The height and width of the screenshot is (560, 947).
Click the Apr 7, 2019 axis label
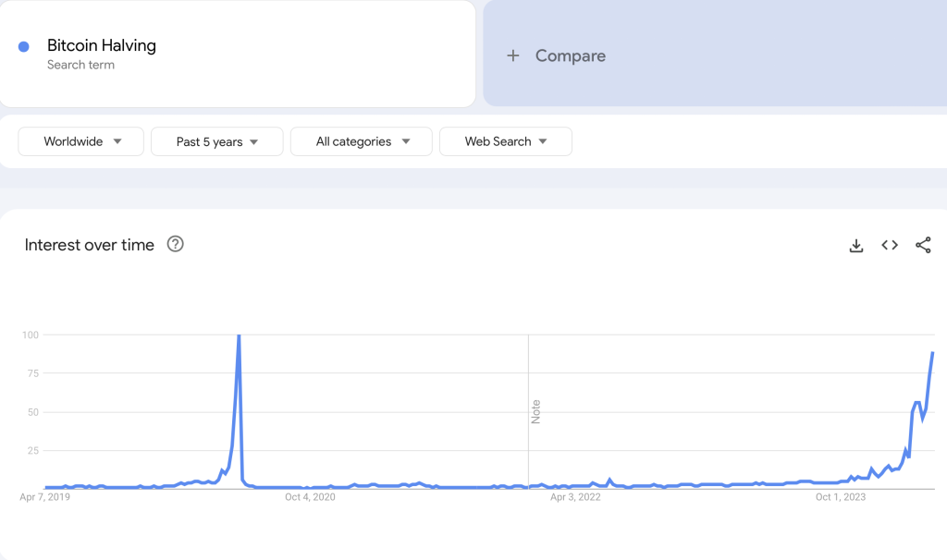pyautogui.click(x=45, y=497)
